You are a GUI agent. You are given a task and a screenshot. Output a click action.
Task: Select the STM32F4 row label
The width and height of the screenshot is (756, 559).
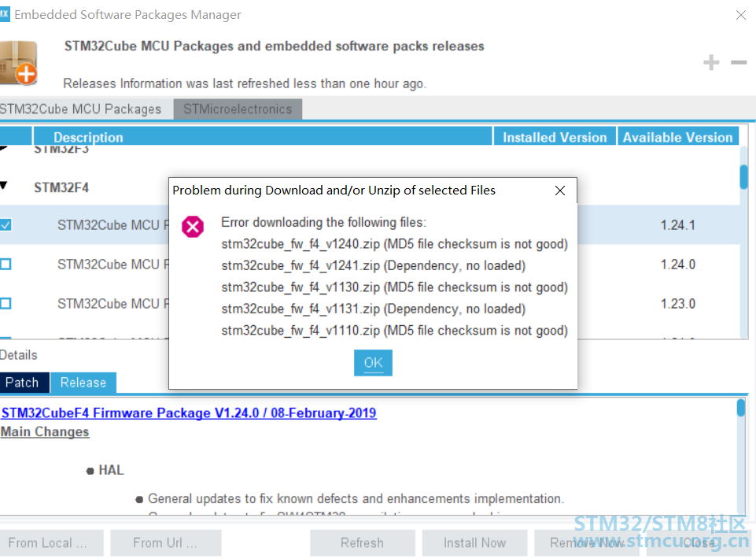[x=61, y=187]
